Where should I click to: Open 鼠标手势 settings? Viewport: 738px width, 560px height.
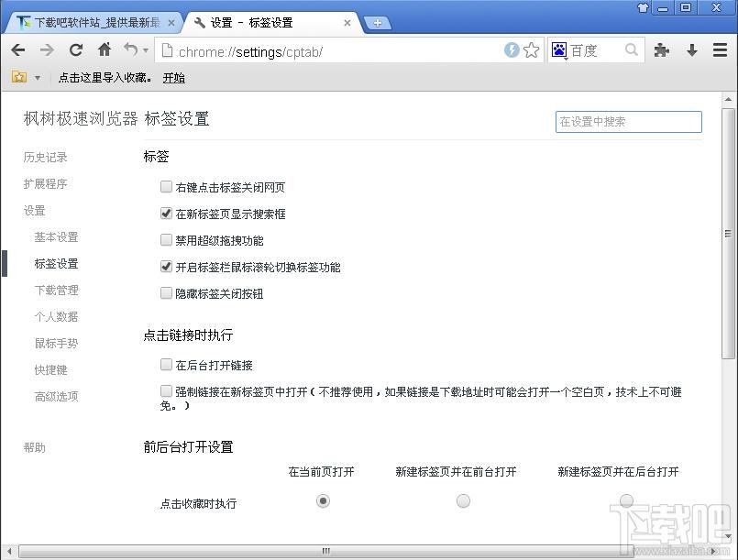[x=56, y=344]
